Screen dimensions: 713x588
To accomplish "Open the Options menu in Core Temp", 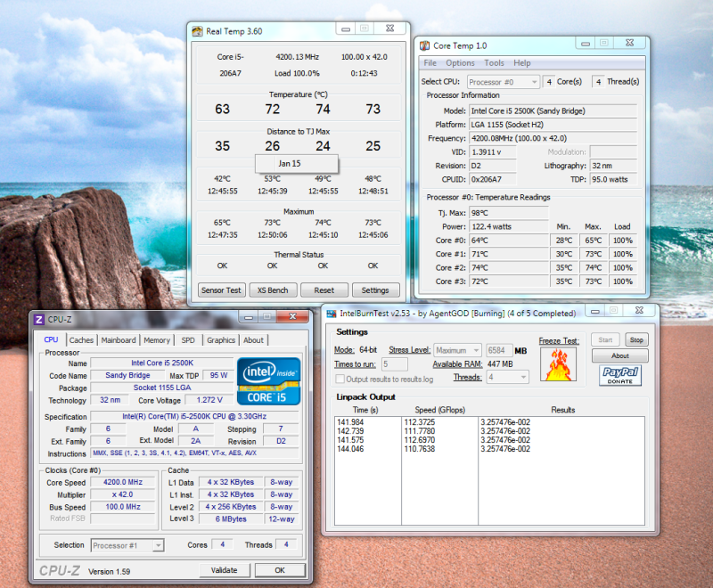I will tap(460, 62).
